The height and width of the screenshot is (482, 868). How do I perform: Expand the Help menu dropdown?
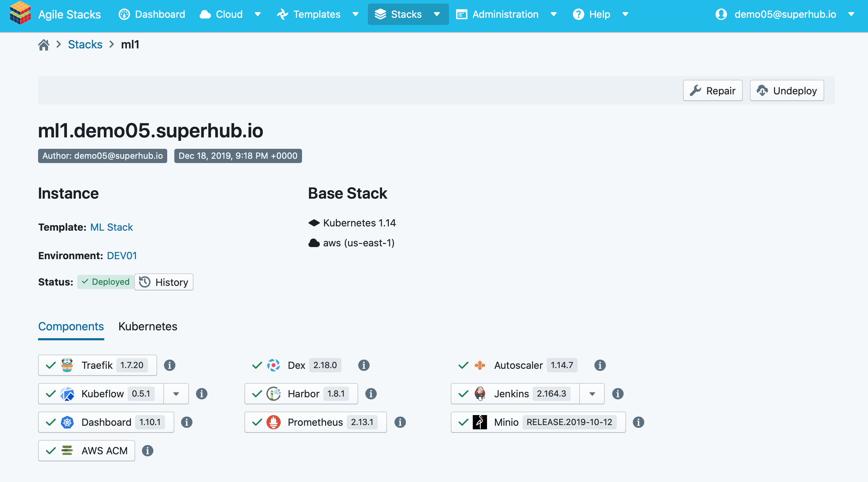[625, 14]
